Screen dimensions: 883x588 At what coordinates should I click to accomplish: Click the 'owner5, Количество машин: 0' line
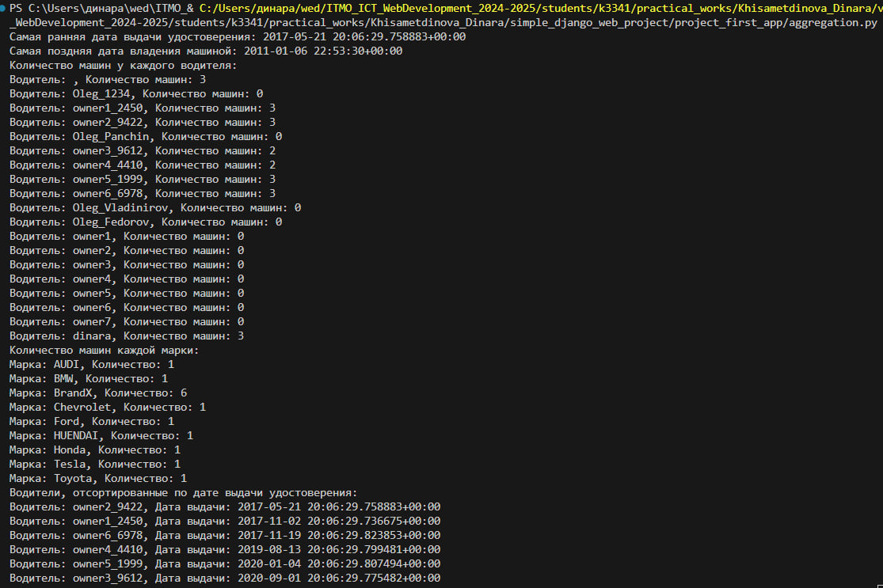[x=127, y=293]
